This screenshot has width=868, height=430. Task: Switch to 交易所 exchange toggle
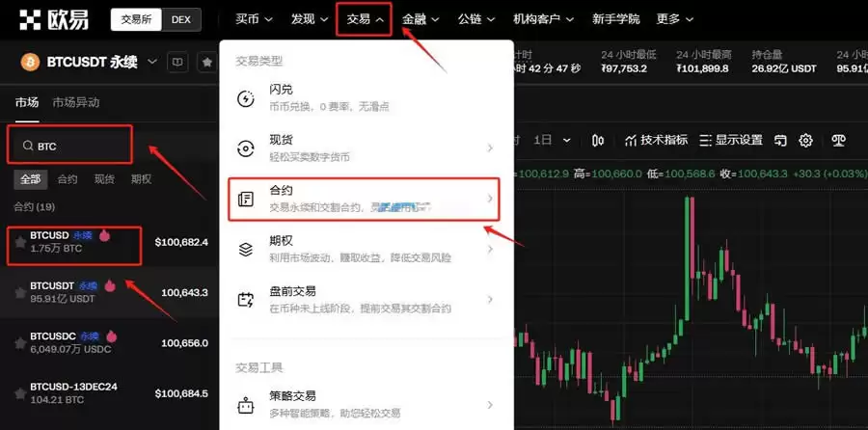point(136,19)
